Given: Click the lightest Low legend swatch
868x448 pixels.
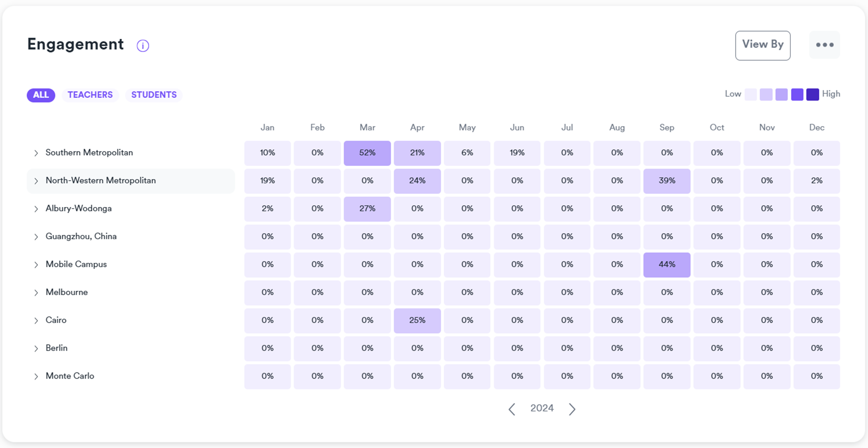Looking at the screenshot, I should (751, 94).
